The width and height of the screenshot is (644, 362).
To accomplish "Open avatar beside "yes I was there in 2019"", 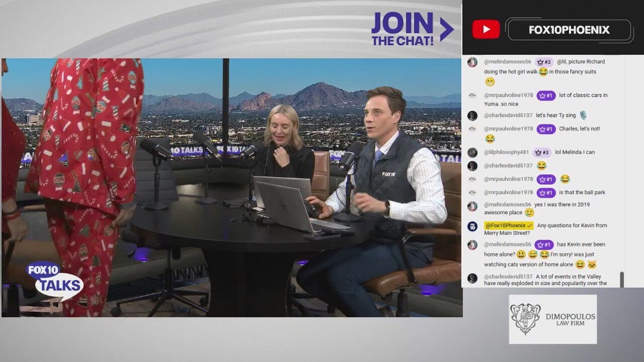I will [x=472, y=206].
